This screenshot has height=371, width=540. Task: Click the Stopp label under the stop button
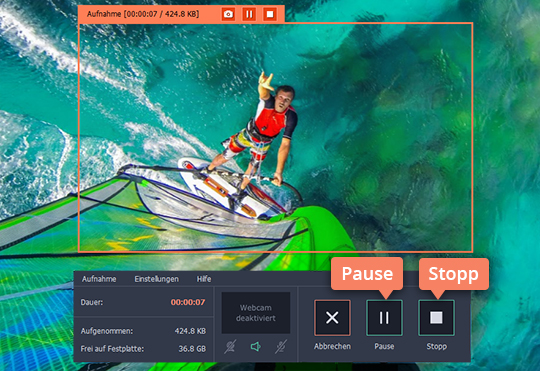[x=437, y=346]
